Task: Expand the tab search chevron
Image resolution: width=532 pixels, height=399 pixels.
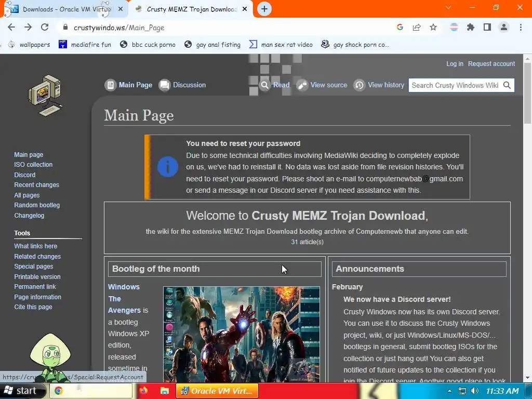Action: [x=448, y=7]
